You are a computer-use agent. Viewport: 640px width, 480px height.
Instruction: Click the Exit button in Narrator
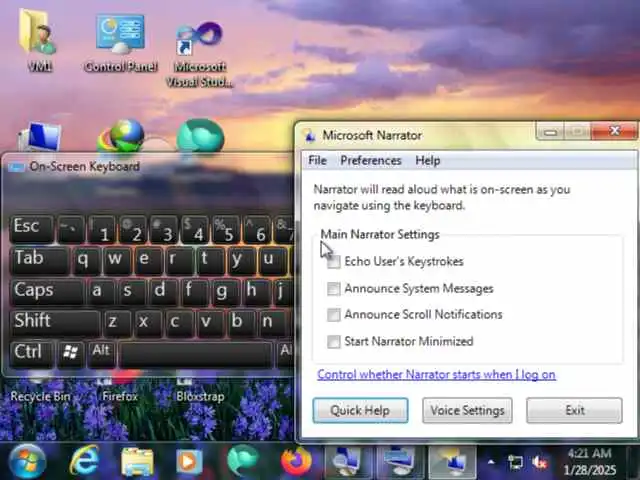click(x=574, y=410)
